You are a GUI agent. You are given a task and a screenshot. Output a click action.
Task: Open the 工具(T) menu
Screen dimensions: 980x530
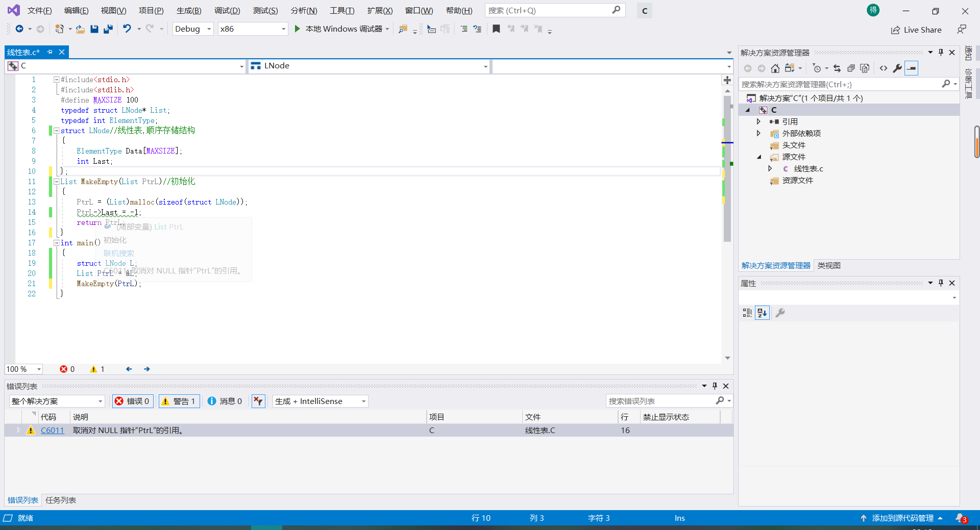coord(342,11)
